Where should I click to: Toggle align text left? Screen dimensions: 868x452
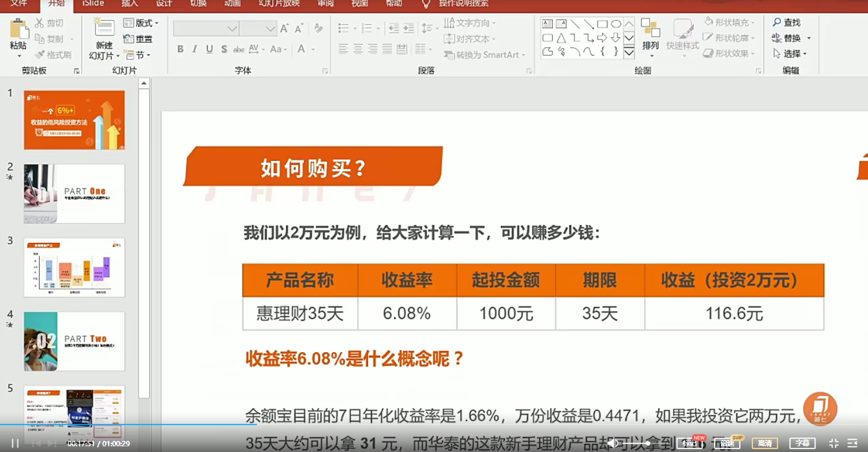[343, 49]
